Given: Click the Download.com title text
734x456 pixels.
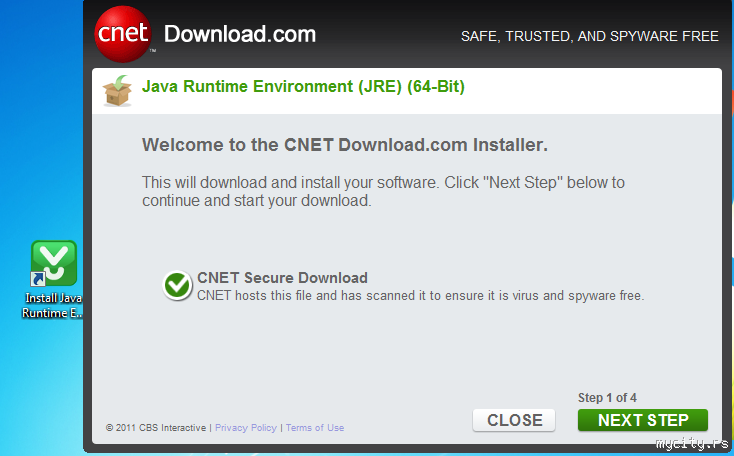Looking at the screenshot, I should [240, 34].
